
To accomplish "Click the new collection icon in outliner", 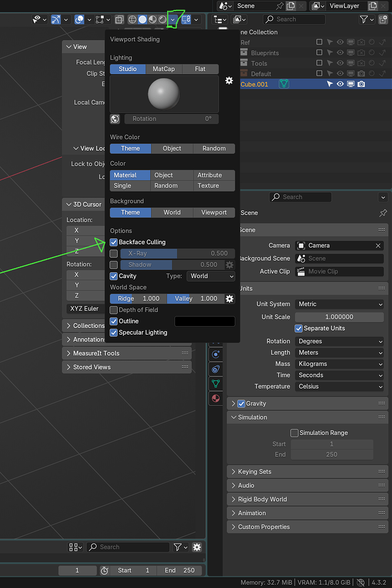I will (383, 19).
